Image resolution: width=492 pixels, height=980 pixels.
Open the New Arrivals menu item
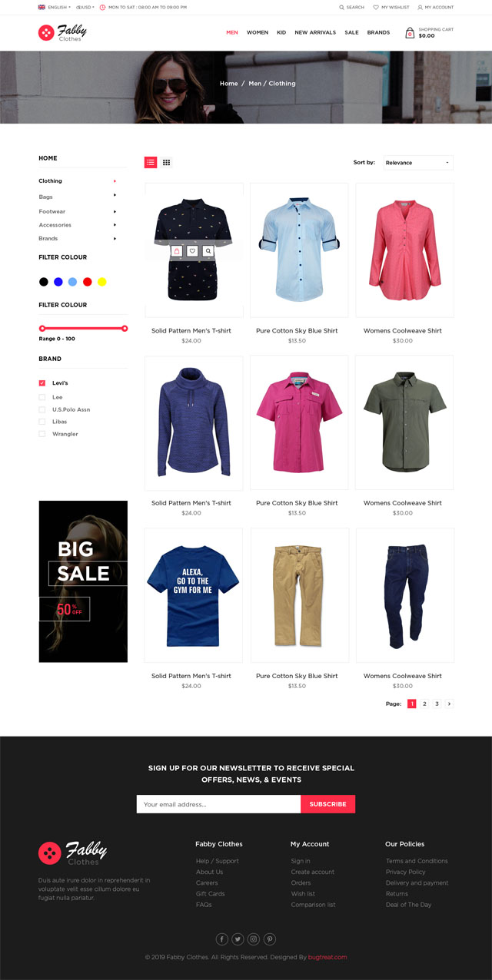[315, 33]
